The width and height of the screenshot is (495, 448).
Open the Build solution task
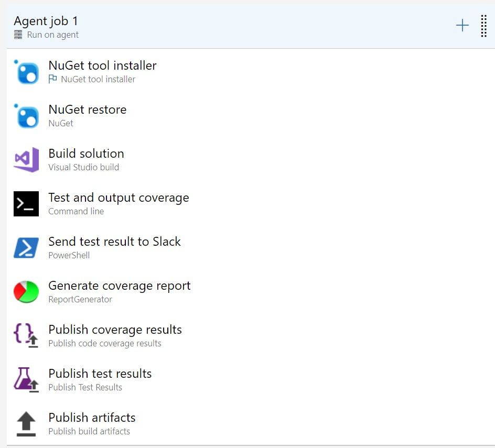pyautogui.click(x=87, y=154)
